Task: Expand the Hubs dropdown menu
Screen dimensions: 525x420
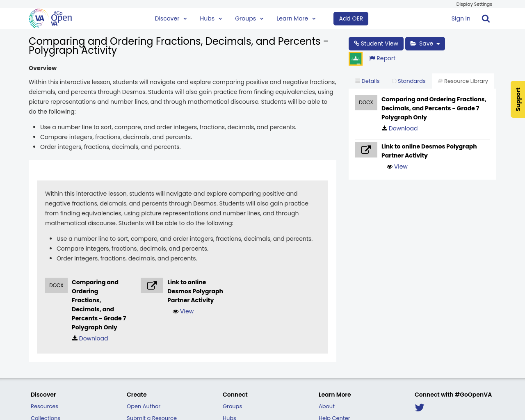Action: (211, 18)
